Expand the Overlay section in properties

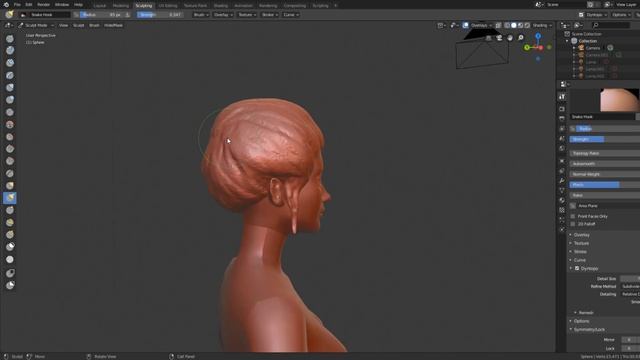pyautogui.click(x=581, y=235)
